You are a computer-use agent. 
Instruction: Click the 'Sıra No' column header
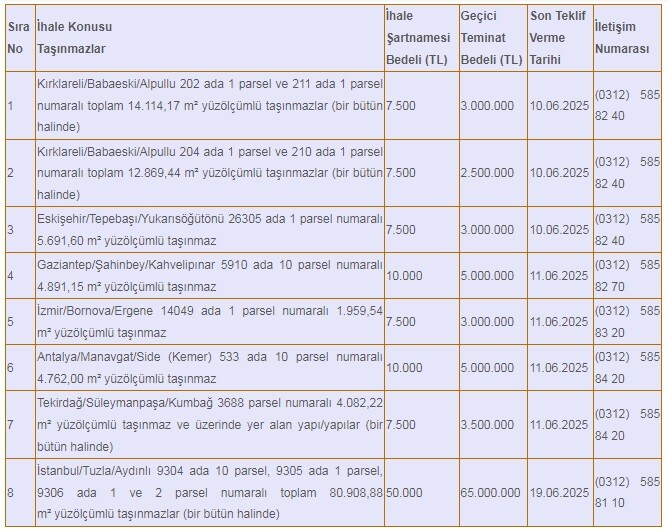18,38
